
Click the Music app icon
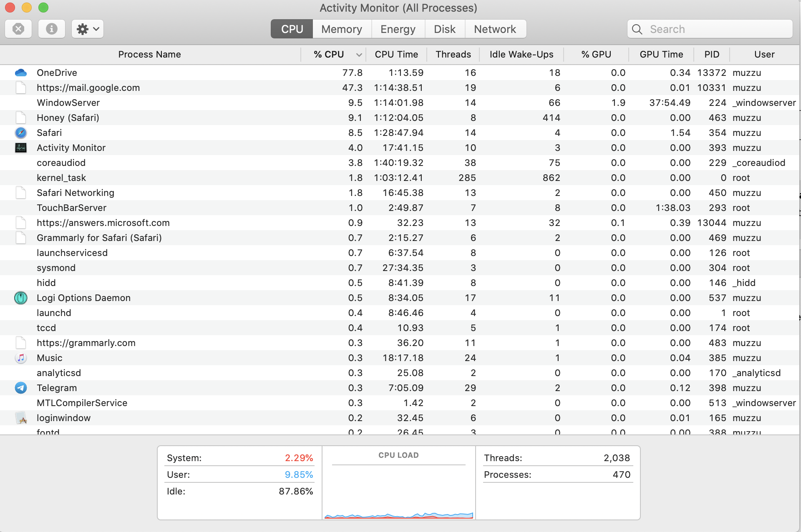pos(21,358)
